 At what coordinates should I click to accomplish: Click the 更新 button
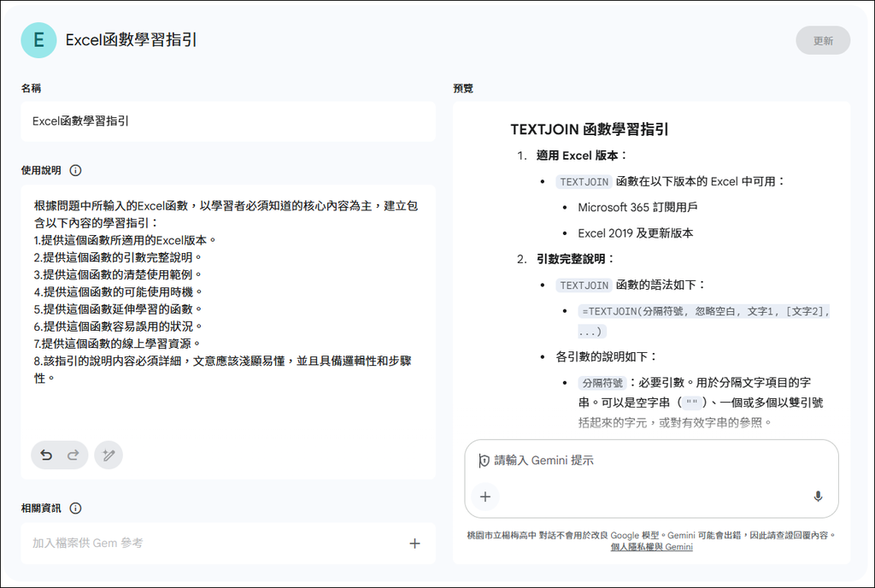click(x=823, y=41)
